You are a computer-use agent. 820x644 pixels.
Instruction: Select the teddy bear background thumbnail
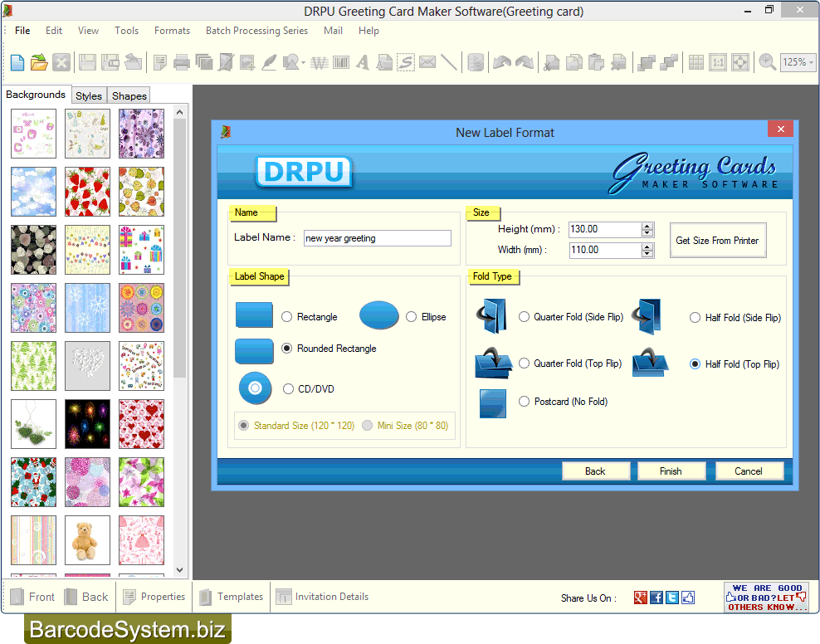87,540
